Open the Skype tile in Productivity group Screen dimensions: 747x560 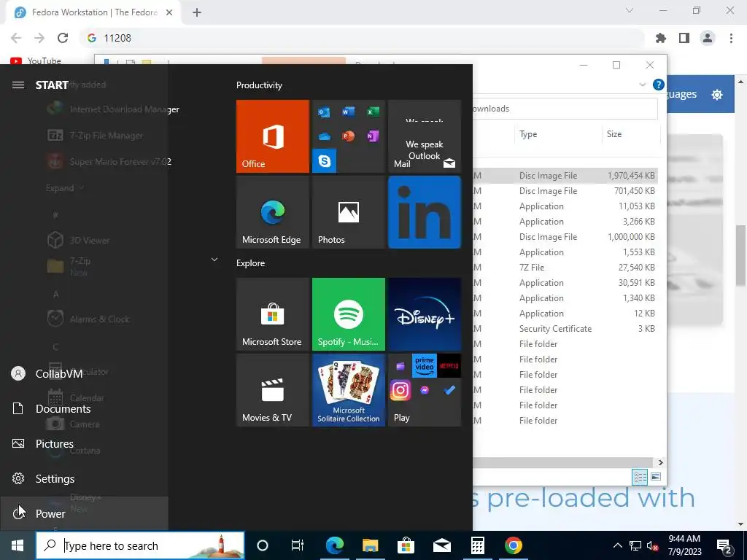pos(325,161)
